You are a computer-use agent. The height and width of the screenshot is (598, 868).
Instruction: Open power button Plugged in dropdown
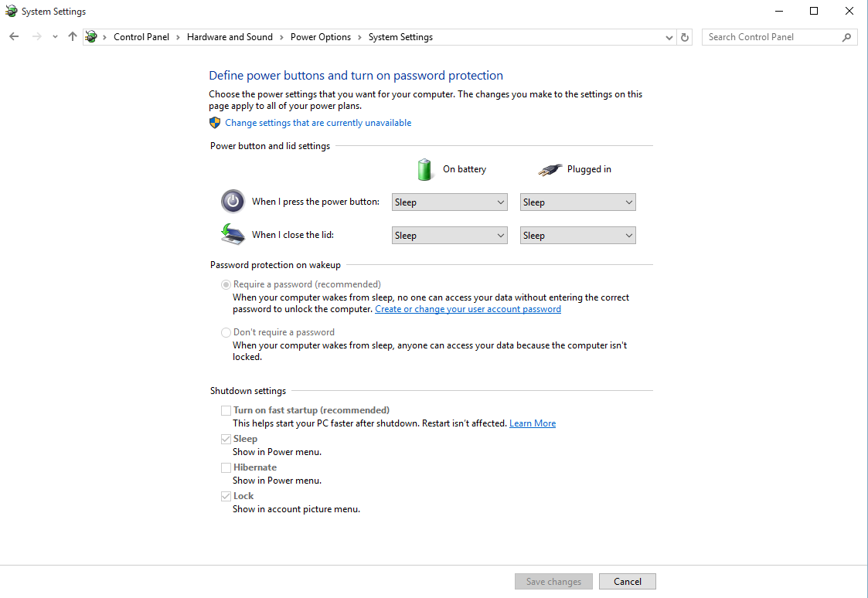[578, 202]
